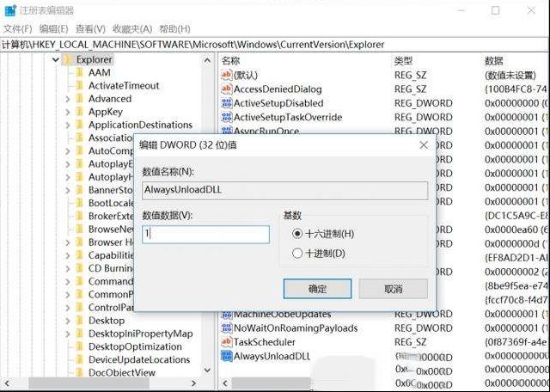Expand the Desktop tree node
Screen dimensions: 550x392
pos(68,321)
